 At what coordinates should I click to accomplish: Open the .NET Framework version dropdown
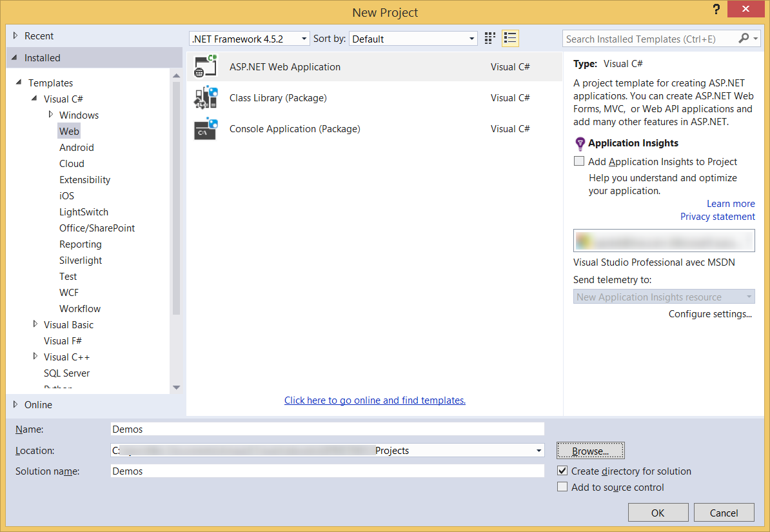250,39
